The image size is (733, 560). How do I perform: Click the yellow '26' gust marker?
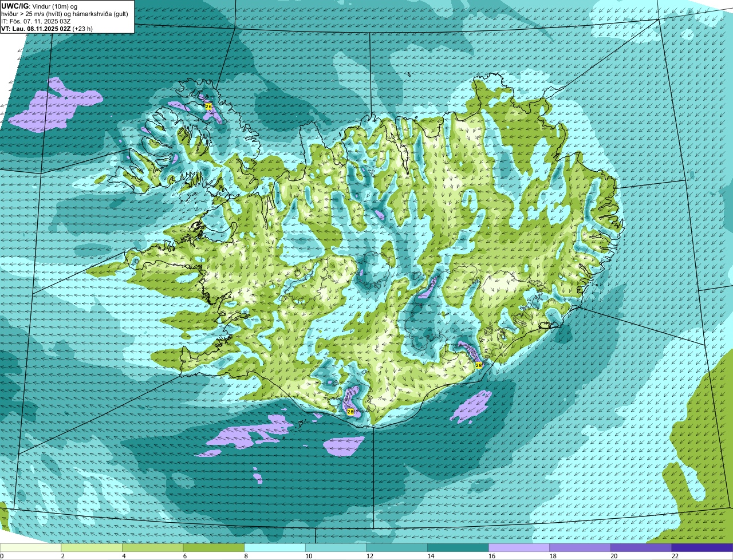208,107
